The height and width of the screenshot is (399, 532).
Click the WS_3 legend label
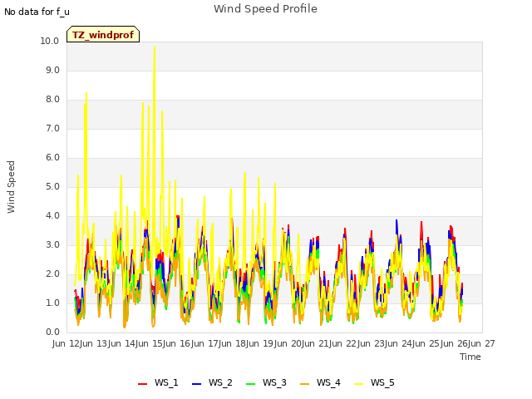pyautogui.click(x=274, y=382)
